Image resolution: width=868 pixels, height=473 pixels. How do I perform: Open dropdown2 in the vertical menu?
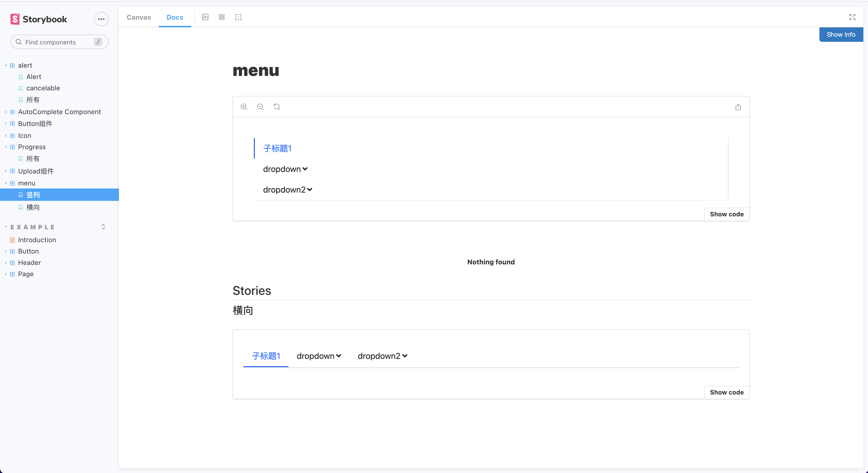coord(287,190)
